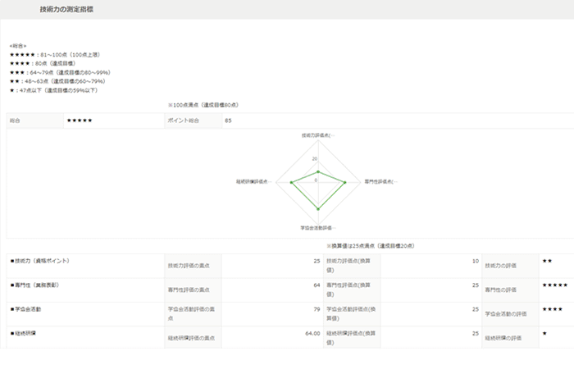
Task: Click the 専門性評価の素点 value 64
Action: 316,285
